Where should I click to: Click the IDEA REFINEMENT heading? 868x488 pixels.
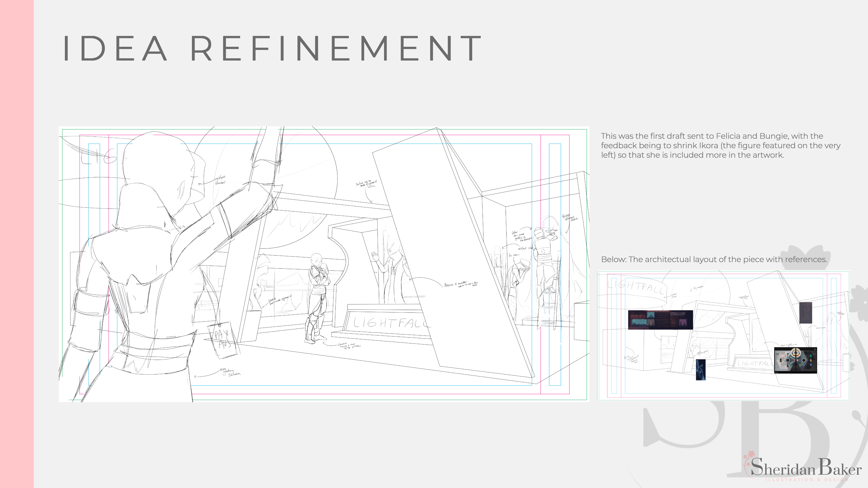[x=272, y=49]
